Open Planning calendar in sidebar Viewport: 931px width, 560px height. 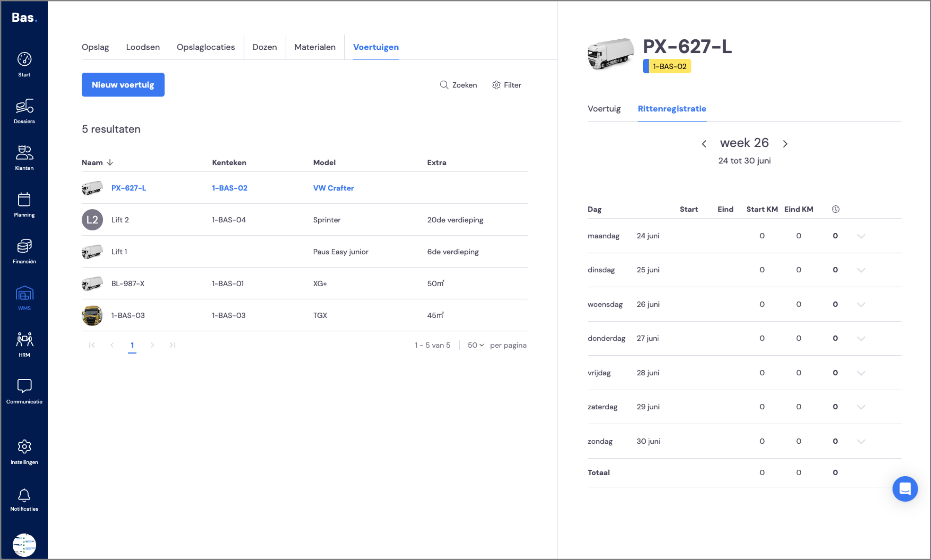point(24,205)
